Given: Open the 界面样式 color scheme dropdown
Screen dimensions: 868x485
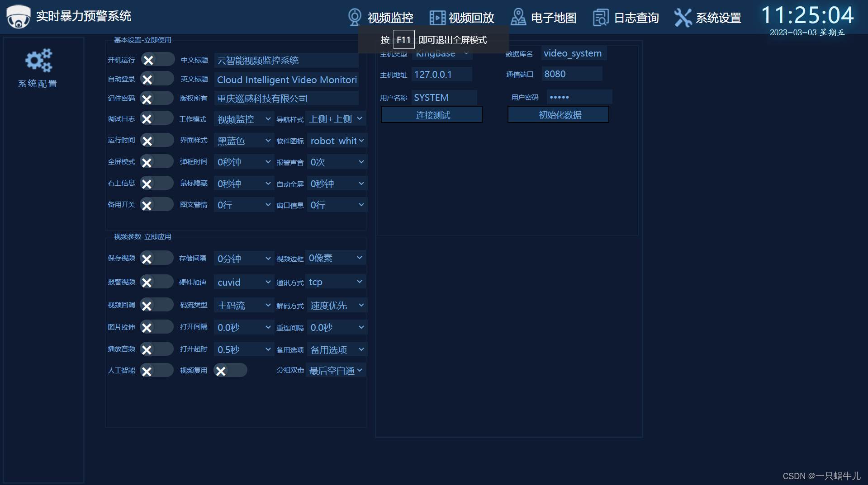Looking at the screenshot, I should coord(243,140).
